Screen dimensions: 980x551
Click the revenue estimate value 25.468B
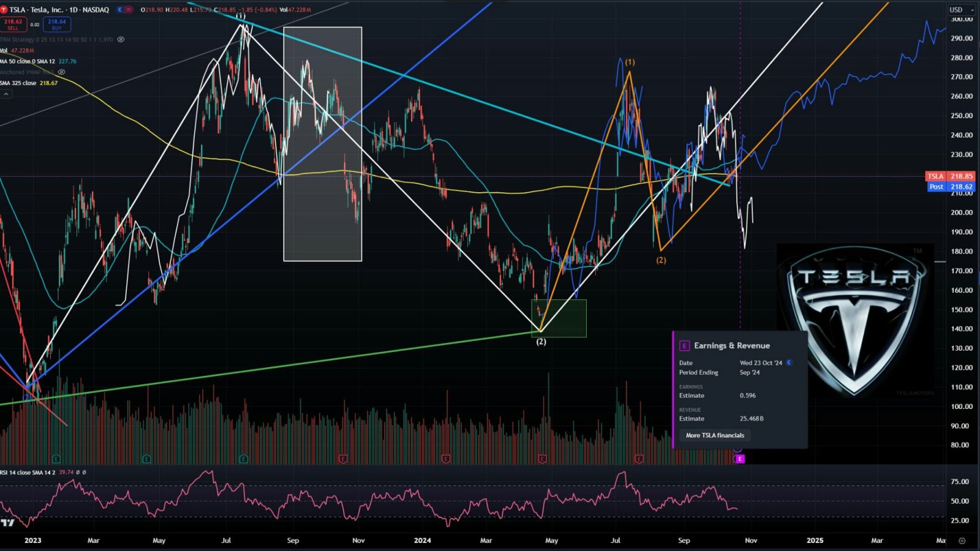tap(752, 419)
